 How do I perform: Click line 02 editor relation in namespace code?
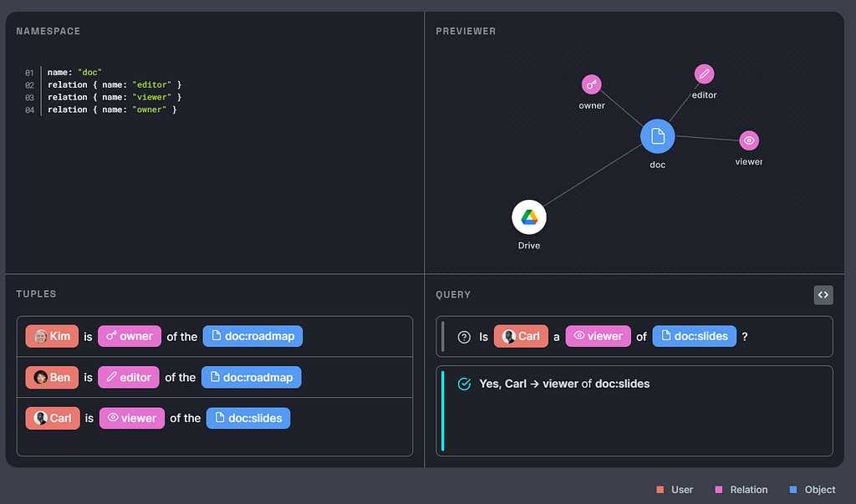click(114, 84)
